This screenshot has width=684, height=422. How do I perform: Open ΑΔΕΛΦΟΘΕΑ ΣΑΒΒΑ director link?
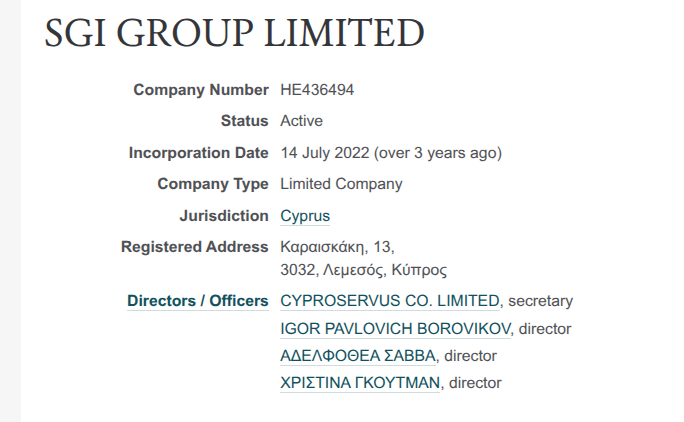[358, 355]
